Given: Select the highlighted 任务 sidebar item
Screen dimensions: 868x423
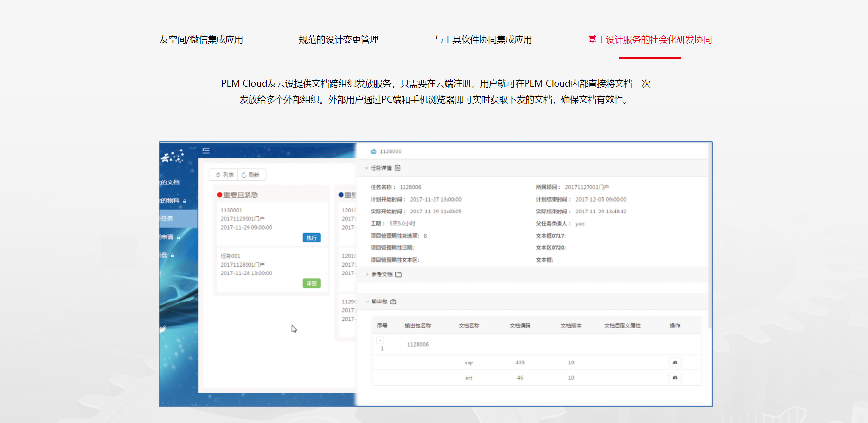Looking at the screenshot, I should pos(178,218).
